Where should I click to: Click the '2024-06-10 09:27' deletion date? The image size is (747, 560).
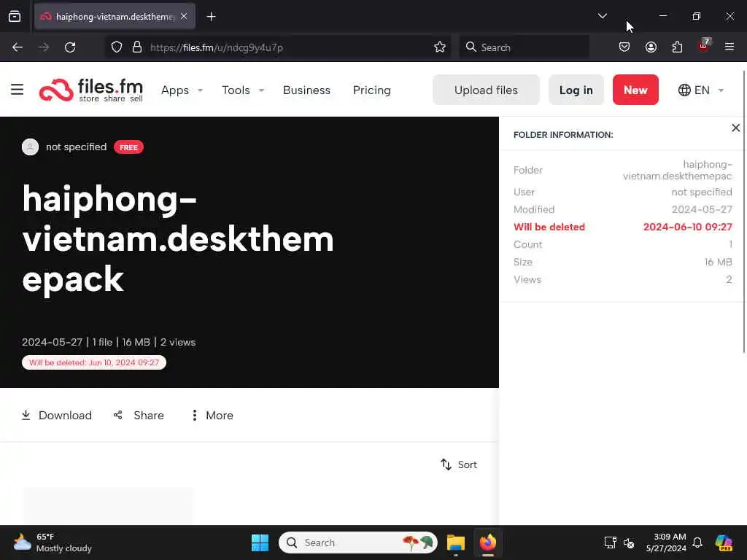point(687,227)
